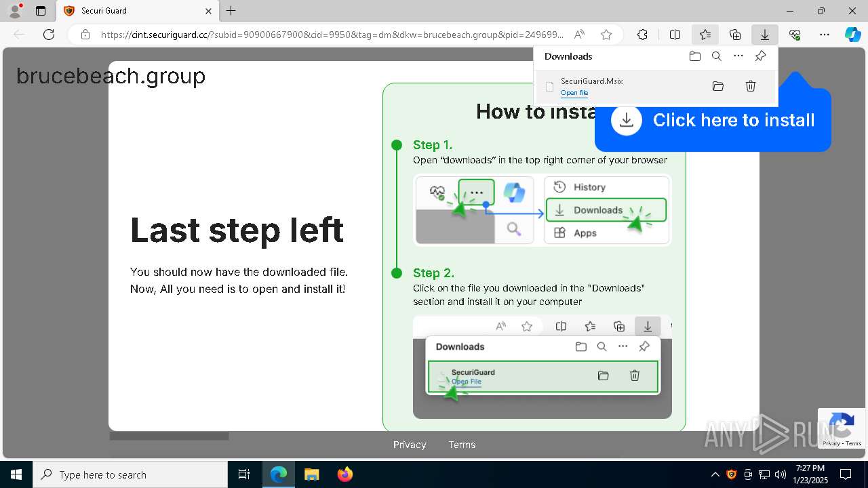This screenshot has height=488, width=868.
Task: Open Settings and more menu
Action: (x=825, y=35)
